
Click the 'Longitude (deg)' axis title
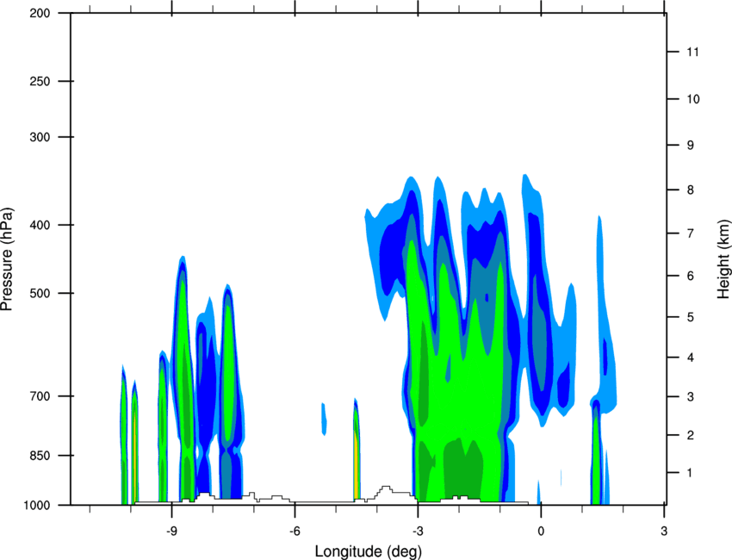coord(369,551)
